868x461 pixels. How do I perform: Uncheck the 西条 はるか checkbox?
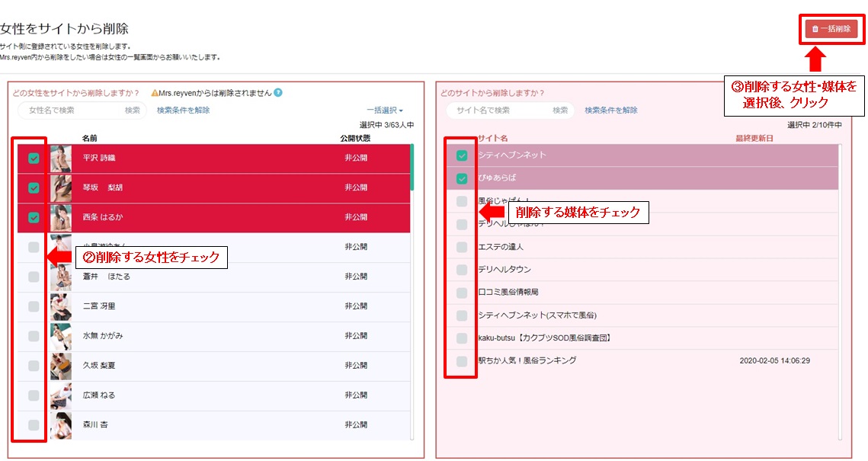point(34,217)
